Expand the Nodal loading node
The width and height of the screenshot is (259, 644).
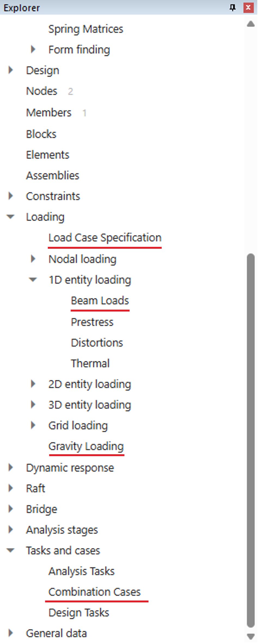click(33, 259)
